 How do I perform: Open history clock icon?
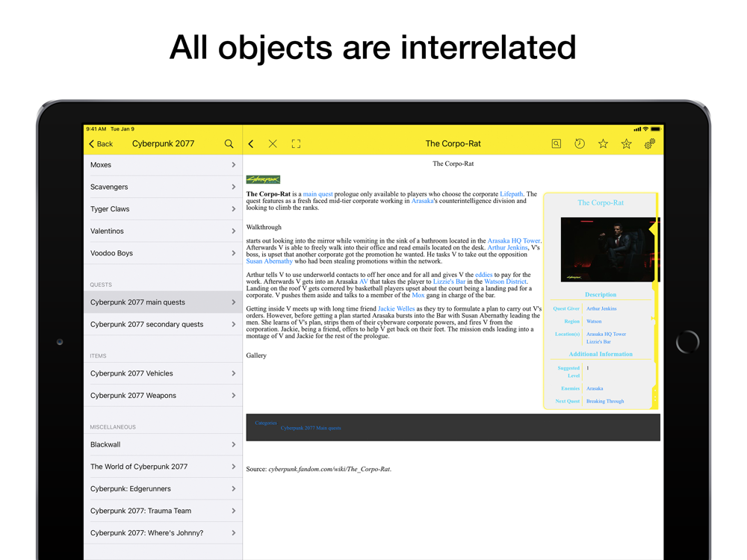pos(580,143)
